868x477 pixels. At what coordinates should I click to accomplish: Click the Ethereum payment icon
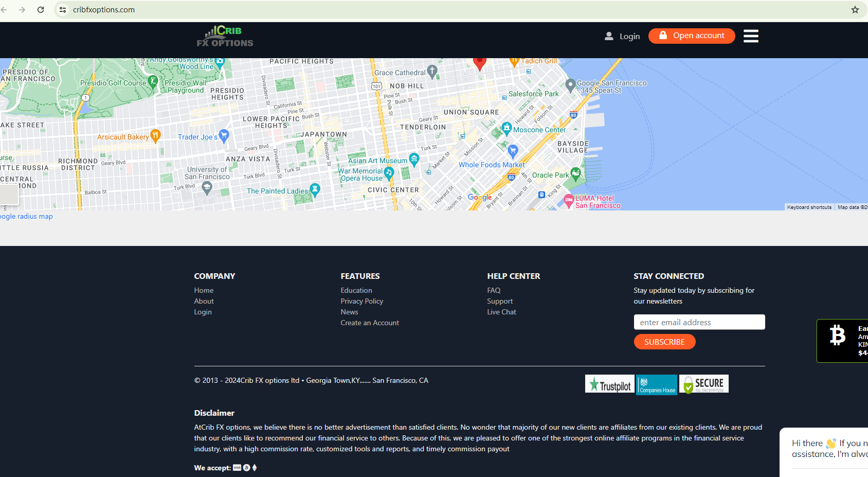click(254, 468)
